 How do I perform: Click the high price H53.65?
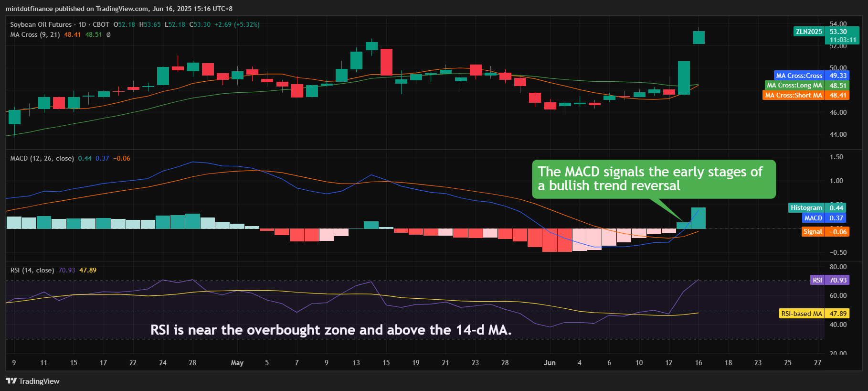(150, 24)
